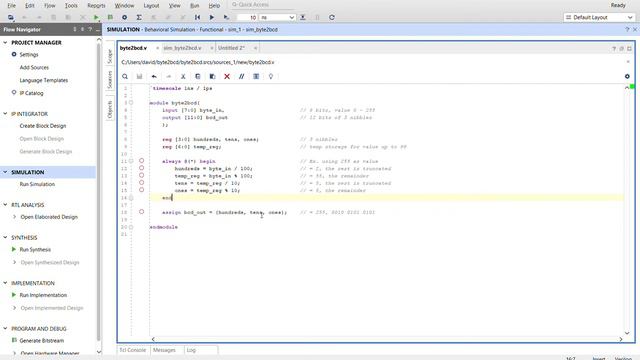
Task: Click Run Synthesis in Flow Navigator
Action: click(35, 249)
